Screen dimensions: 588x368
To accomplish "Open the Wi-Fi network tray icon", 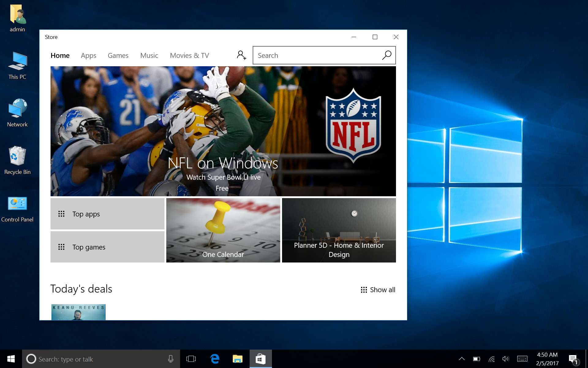I will [492, 359].
